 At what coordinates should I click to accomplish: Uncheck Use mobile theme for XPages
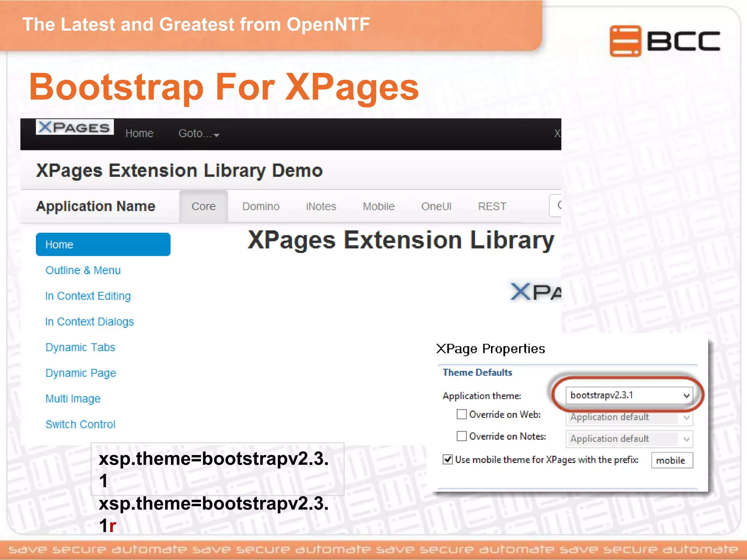click(448, 459)
